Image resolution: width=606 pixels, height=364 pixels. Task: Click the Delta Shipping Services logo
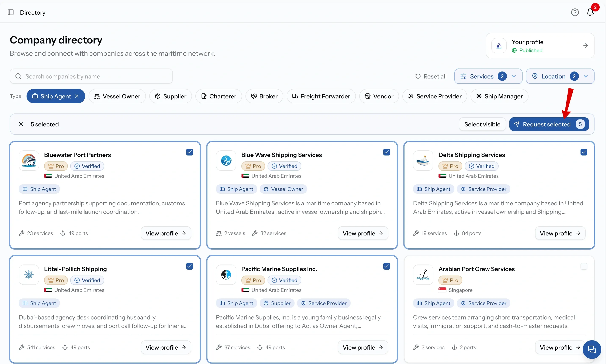coord(423,161)
